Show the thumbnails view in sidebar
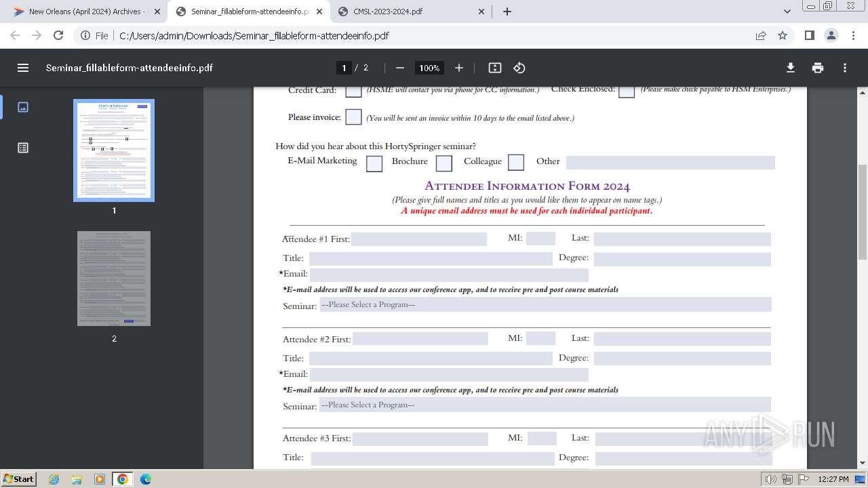Viewport: 868px width, 488px height. click(x=23, y=107)
